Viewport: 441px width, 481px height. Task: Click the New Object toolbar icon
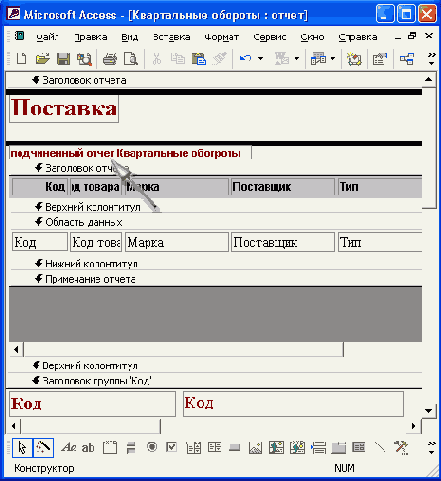pyautogui.click(x=318, y=59)
